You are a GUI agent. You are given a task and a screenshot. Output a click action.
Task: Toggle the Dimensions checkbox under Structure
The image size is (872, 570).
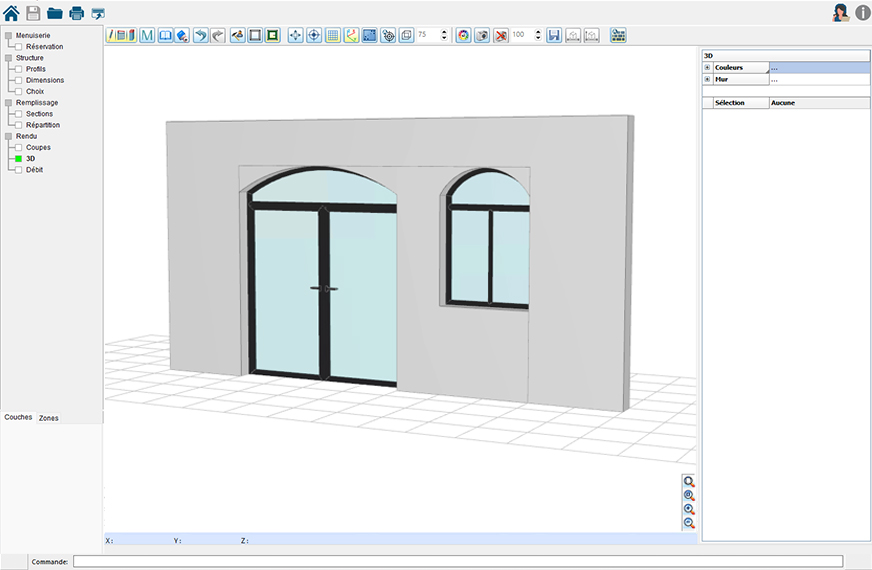coord(18,80)
